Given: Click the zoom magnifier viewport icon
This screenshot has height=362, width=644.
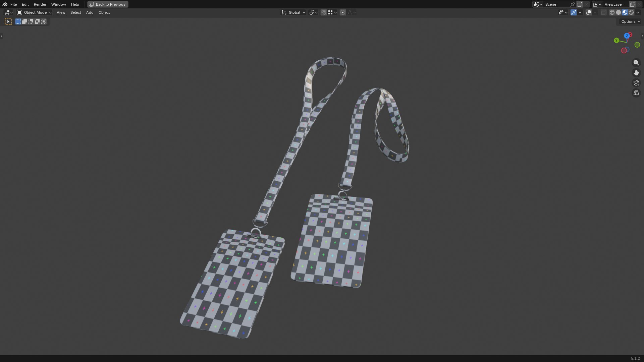Looking at the screenshot, I should click(x=636, y=63).
